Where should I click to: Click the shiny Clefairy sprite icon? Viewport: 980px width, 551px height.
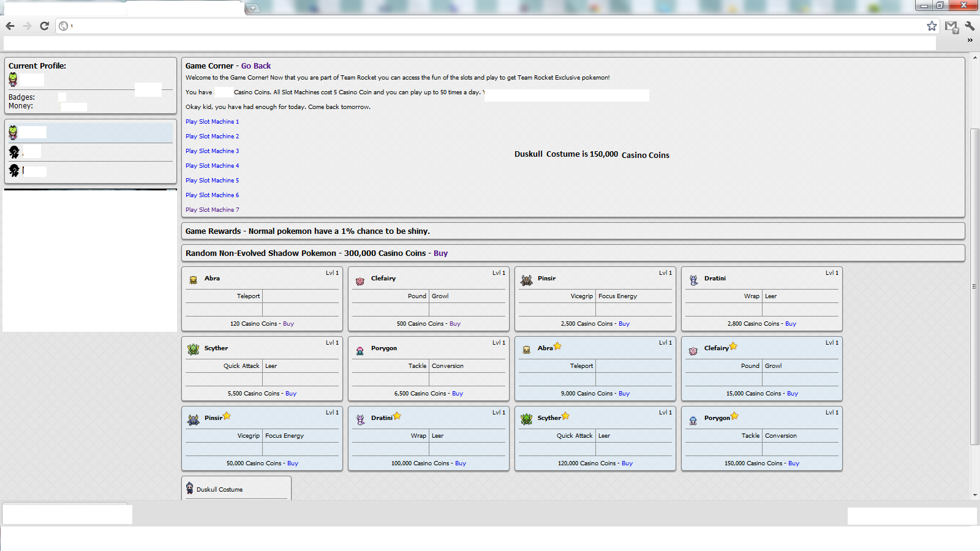point(693,351)
